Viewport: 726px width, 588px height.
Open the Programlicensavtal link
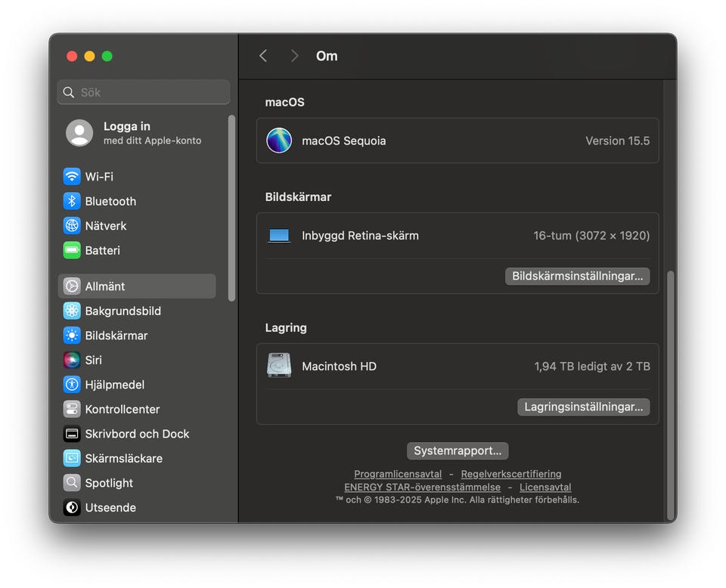[398, 474]
